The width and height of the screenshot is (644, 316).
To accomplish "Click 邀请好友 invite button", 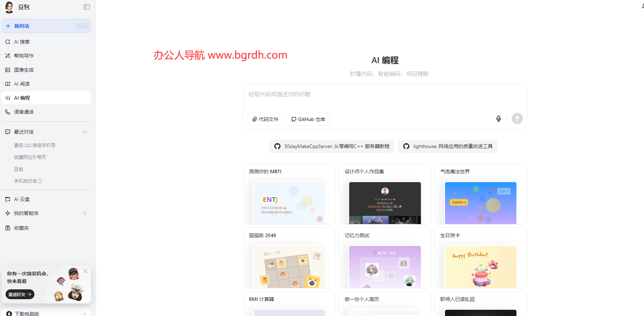I will tap(20, 294).
